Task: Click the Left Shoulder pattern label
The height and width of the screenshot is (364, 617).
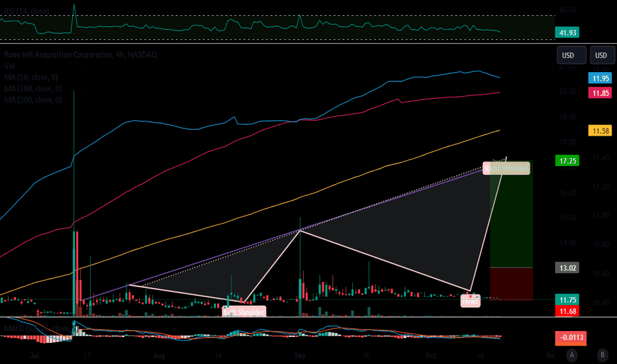Action: point(244,312)
